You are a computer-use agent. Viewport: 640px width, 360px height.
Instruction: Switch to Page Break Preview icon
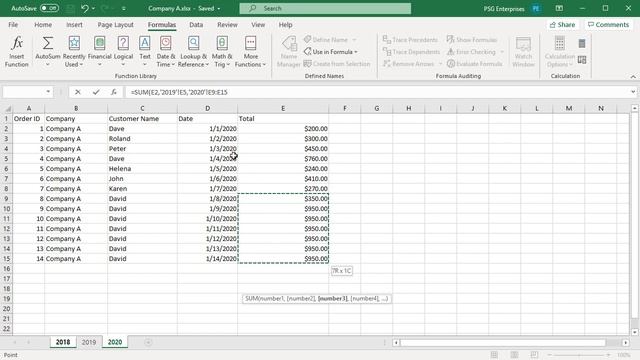point(534,355)
